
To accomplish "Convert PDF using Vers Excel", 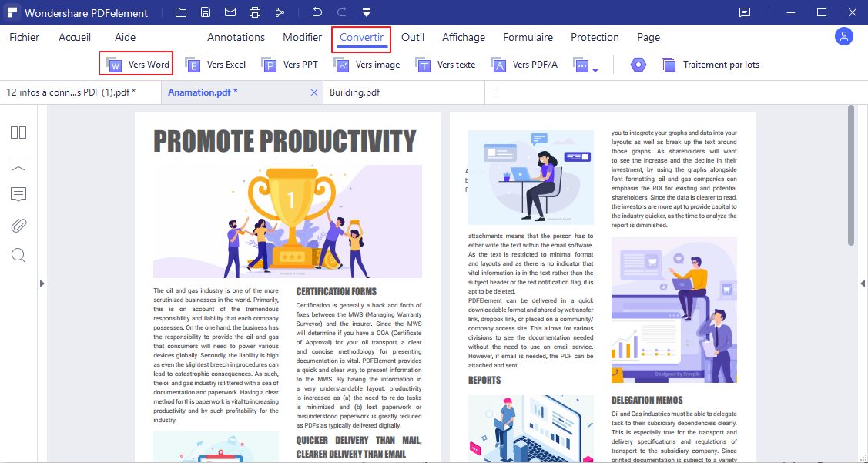I will (216, 65).
